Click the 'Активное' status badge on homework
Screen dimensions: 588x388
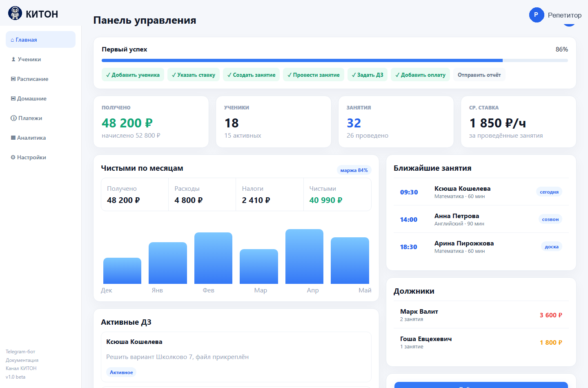[x=121, y=372]
